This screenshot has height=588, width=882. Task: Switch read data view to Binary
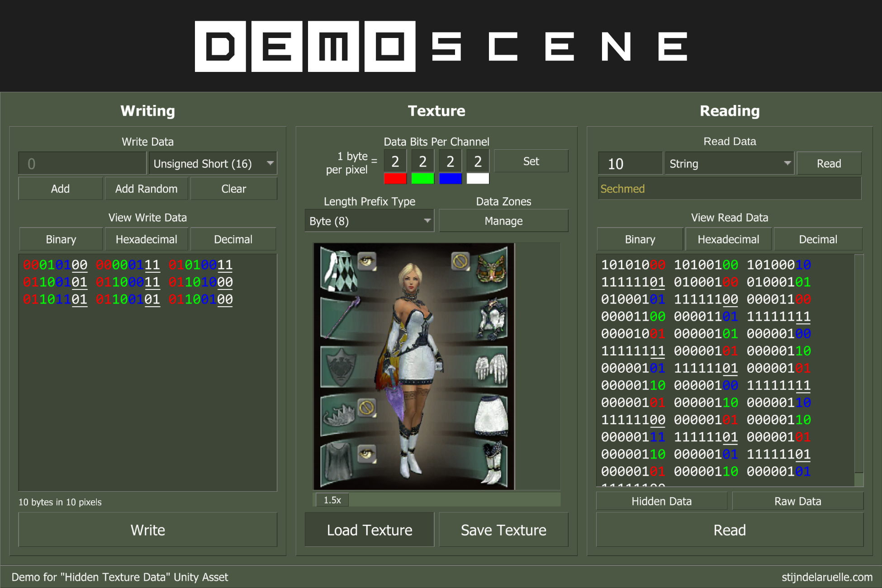pyautogui.click(x=640, y=239)
